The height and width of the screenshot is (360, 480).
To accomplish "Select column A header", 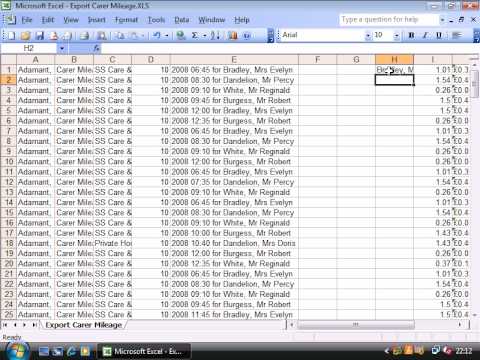I will pos(35,60).
